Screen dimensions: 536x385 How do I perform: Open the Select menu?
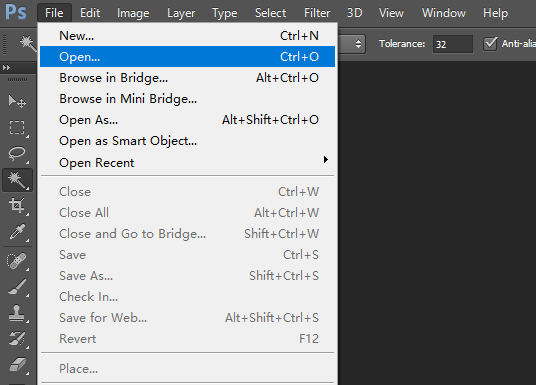pos(270,13)
